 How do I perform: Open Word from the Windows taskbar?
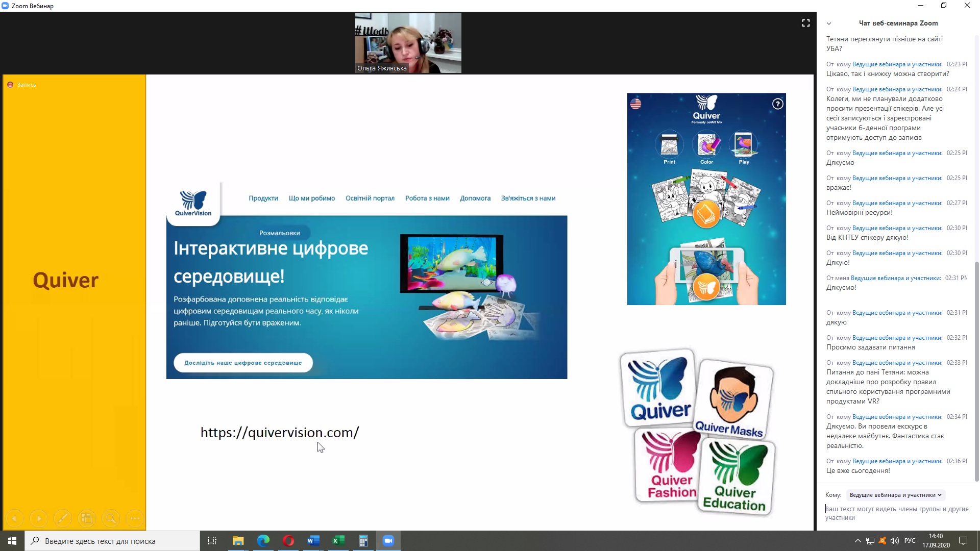[x=313, y=541]
